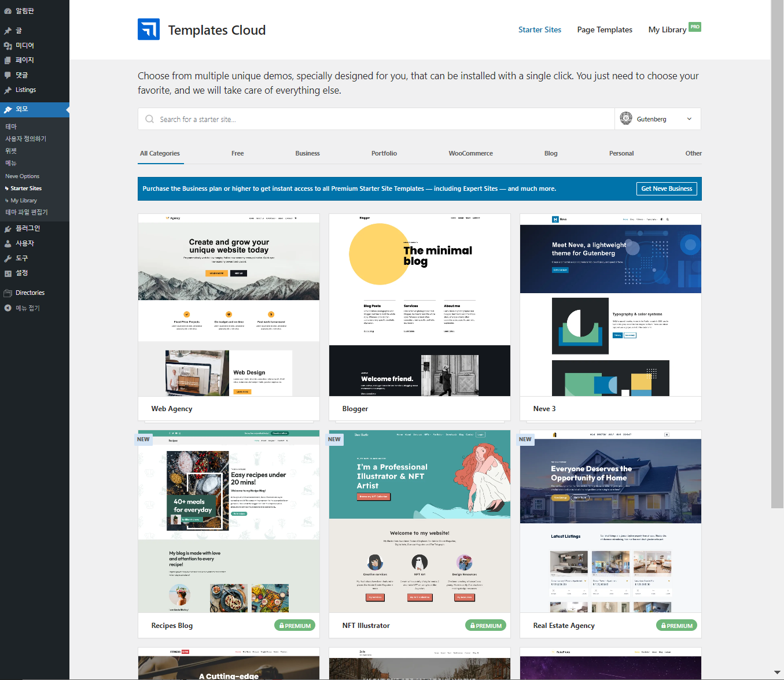This screenshot has width=784, height=680.
Task: Click the pages (페이지) icon
Action: 8,60
